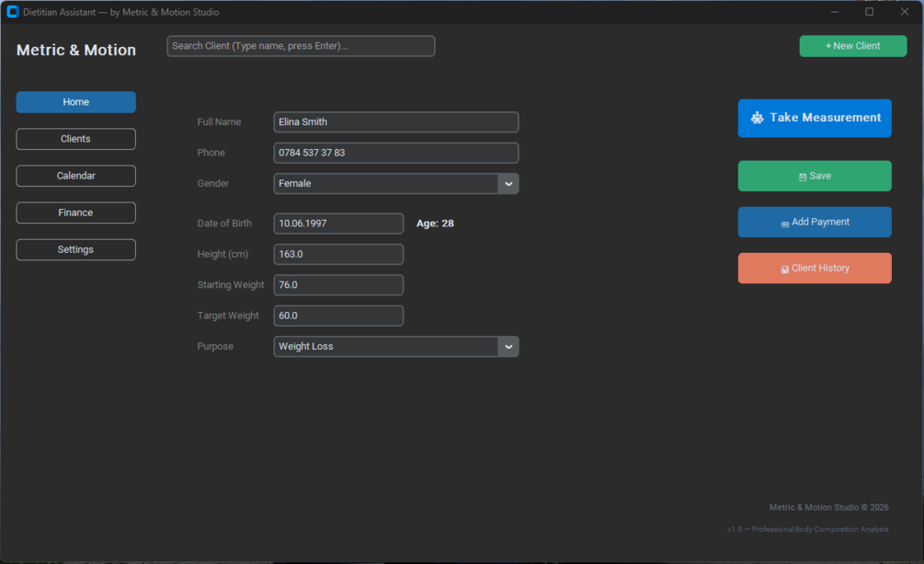
Task: Click the Target Weight field
Action: pos(339,316)
